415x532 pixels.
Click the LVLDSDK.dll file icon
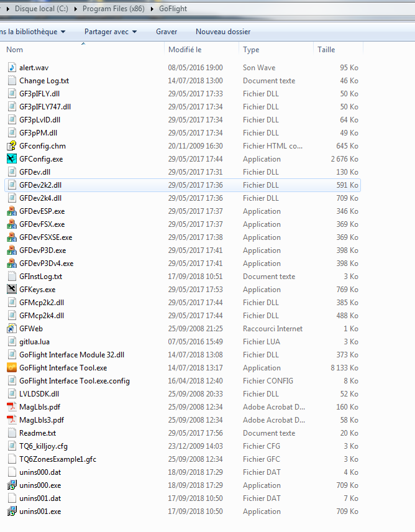coord(12,394)
